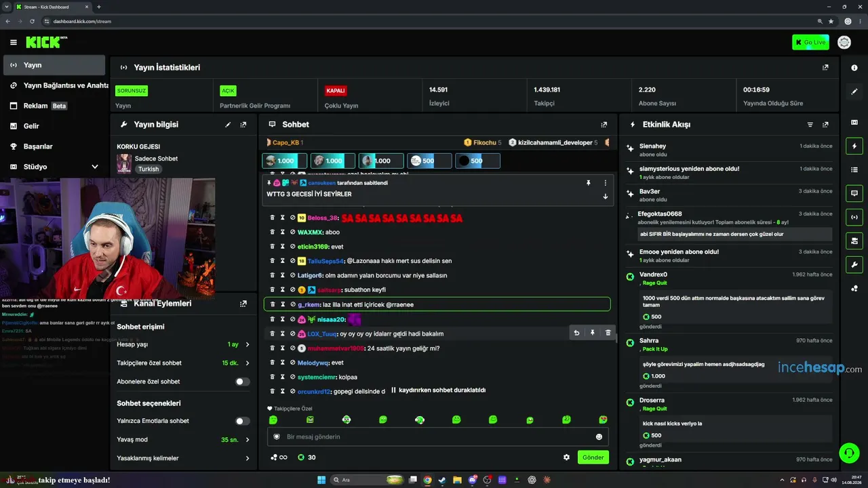
Task: Toggle the chat widget in right rail
Action: click(854, 193)
